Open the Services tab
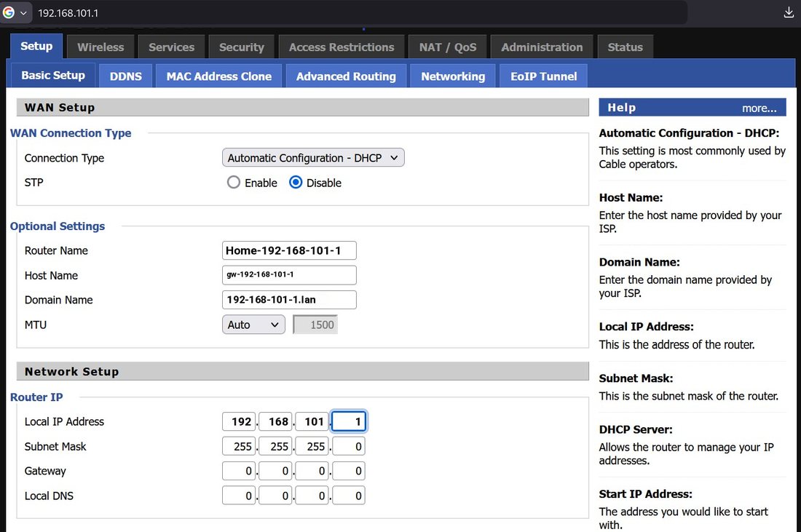This screenshot has width=801, height=532. tap(171, 47)
